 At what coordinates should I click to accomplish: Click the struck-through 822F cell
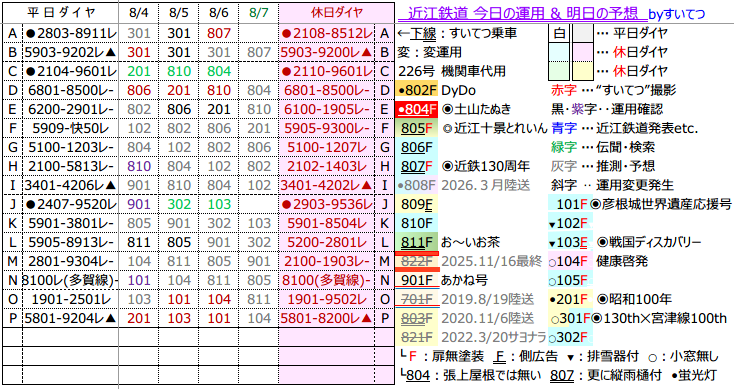[x=417, y=261]
